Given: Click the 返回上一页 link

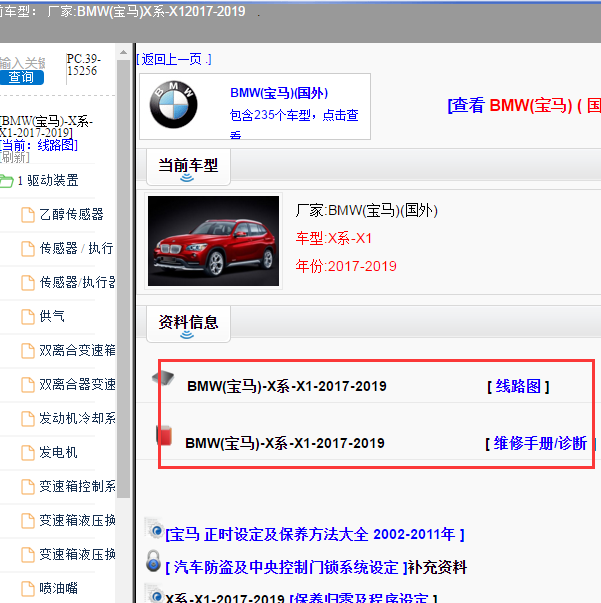Looking at the screenshot, I should (x=174, y=59).
